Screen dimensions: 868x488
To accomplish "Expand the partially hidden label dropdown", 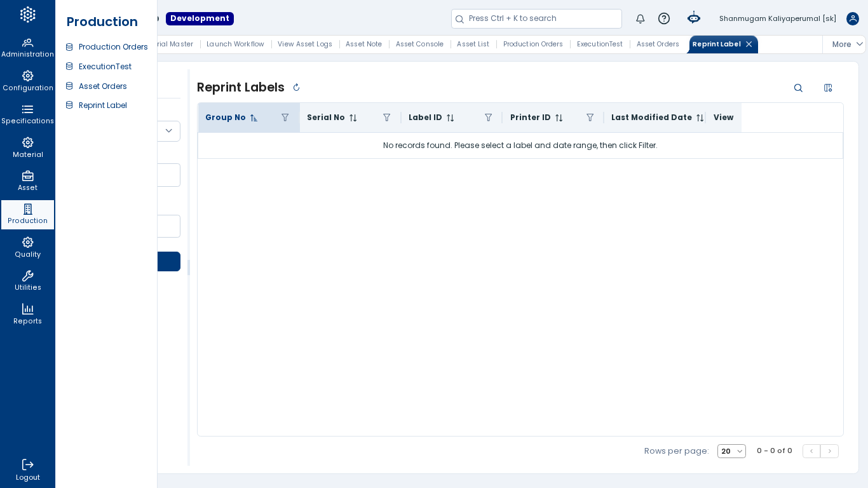I will click(x=169, y=131).
